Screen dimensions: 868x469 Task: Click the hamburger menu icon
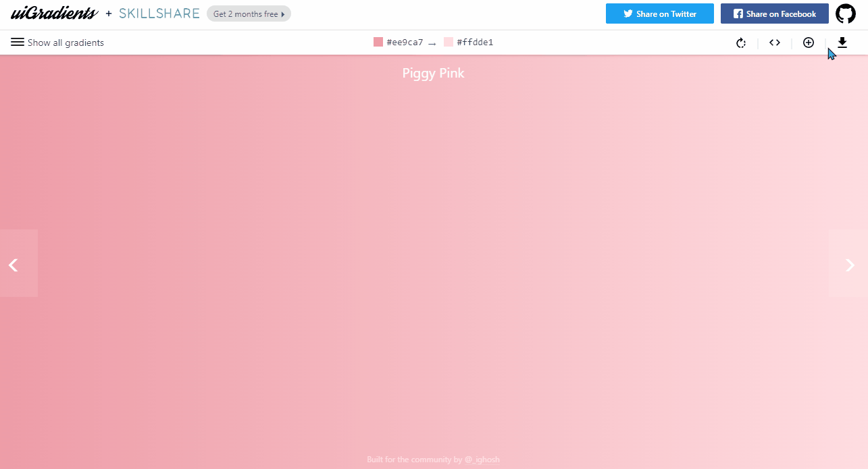click(18, 43)
